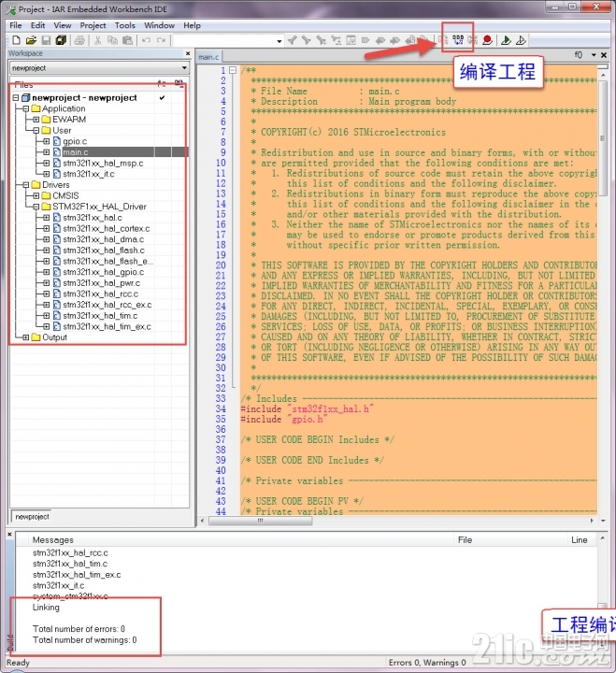The width and height of the screenshot is (616, 673).
Task: Close the Workspace panel
Action: [188, 53]
